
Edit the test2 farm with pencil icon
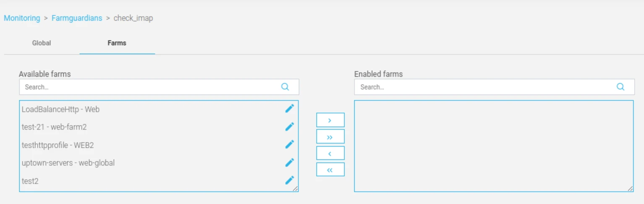[x=290, y=180]
